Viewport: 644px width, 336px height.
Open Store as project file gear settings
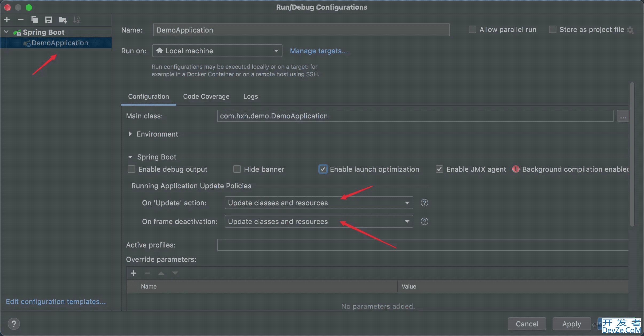click(630, 30)
